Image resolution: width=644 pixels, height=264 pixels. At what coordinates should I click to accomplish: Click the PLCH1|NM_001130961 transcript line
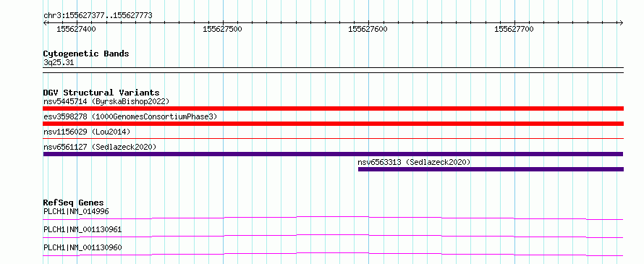tap(333, 236)
